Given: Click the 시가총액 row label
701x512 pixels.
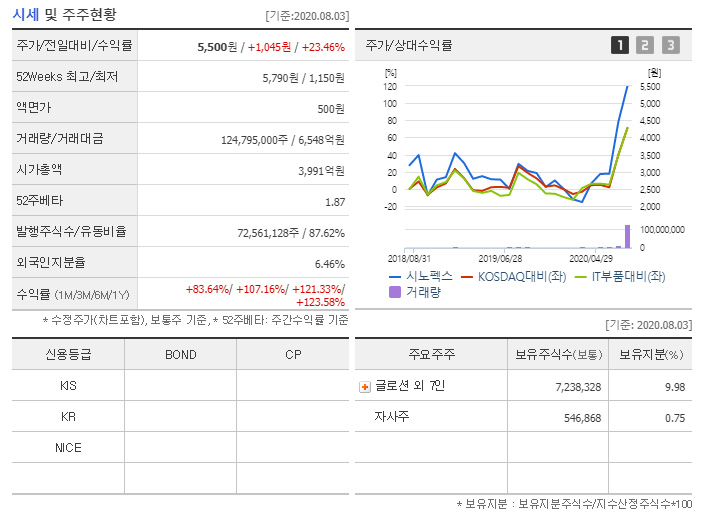Looking at the screenshot, I should tap(39, 169).
